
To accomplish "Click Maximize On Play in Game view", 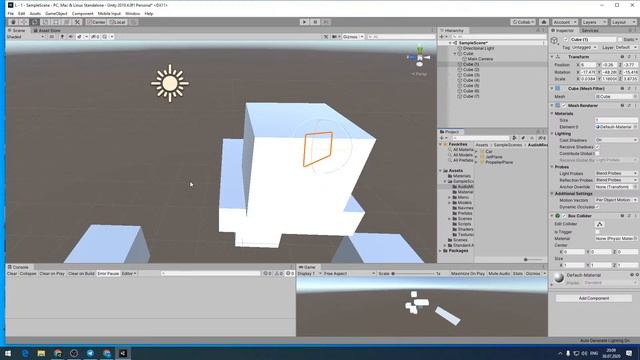I will tap(467, 273).
